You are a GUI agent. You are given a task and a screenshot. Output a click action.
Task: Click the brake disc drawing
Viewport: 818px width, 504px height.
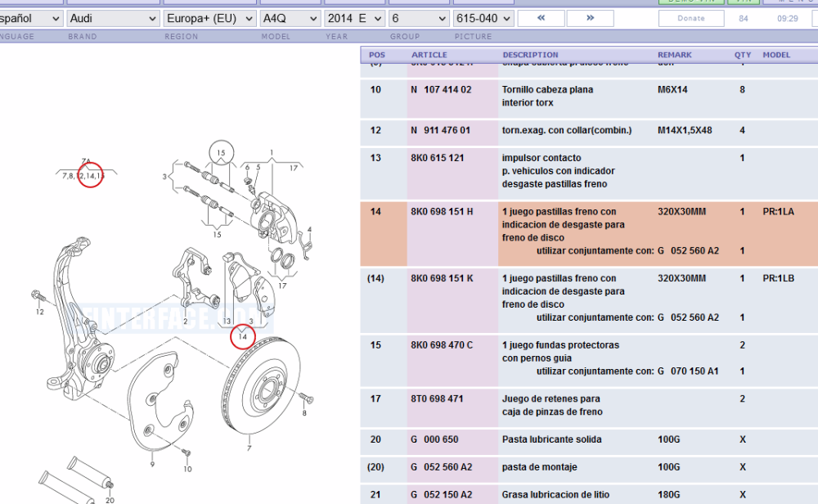click(x=261, y=385)
